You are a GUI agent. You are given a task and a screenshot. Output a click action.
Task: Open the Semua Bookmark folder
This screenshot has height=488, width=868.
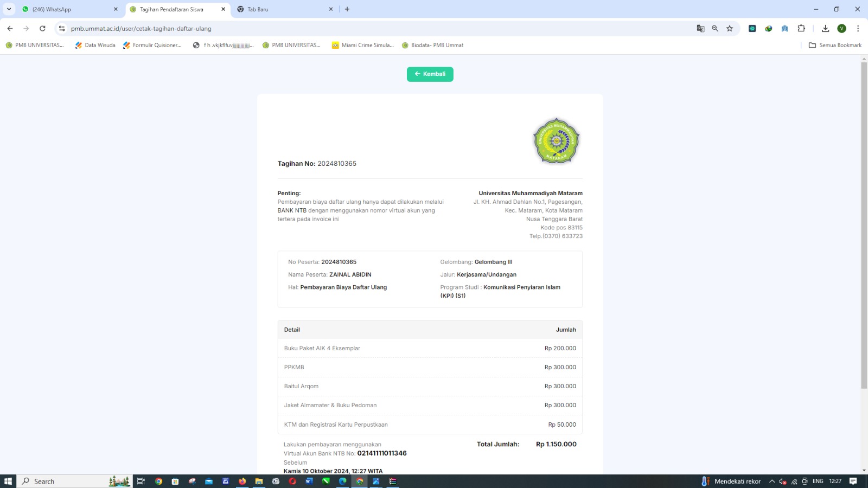(x=835, y=46)
